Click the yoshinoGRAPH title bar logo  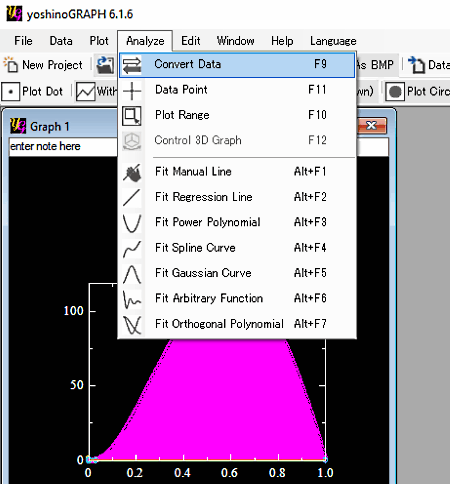point(14,14)
